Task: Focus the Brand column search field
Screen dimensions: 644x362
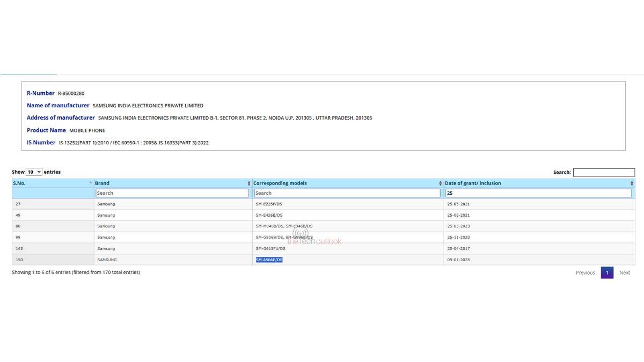Action: [172, 193]
